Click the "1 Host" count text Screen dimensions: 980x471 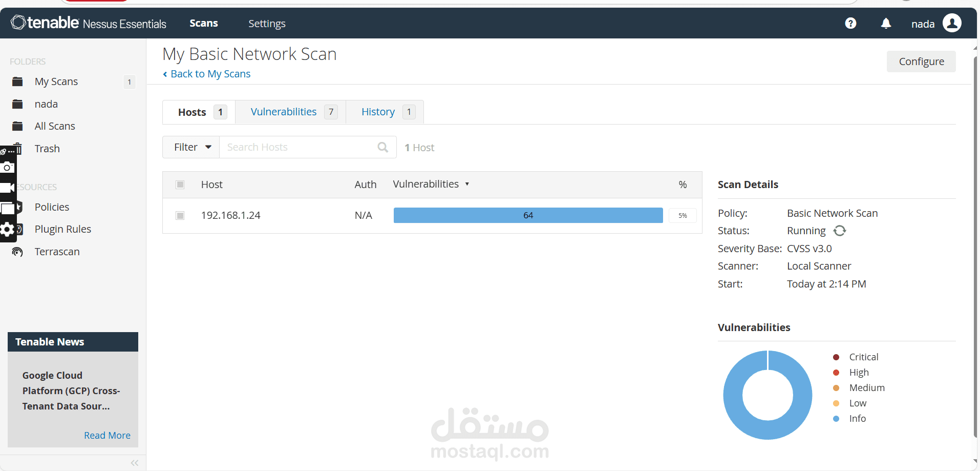point(419,148)
